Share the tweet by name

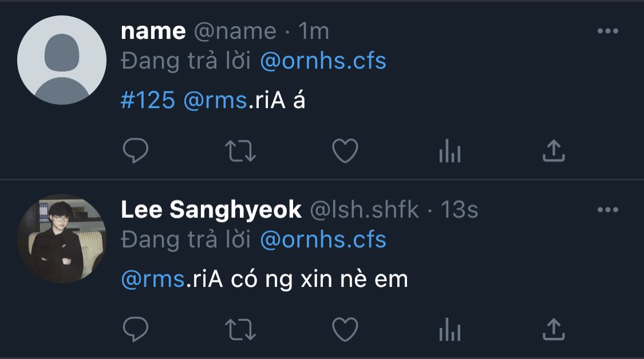pyautogui.click(x=554, y=150)
